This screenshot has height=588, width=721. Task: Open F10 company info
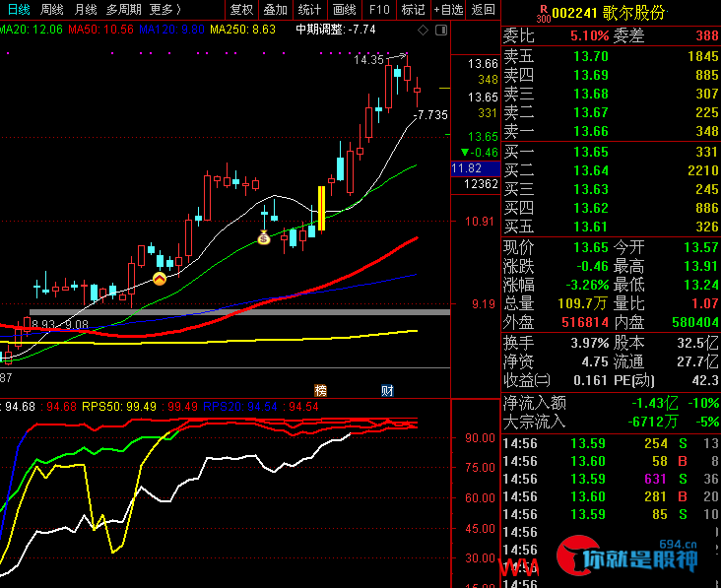coord(379,10)
